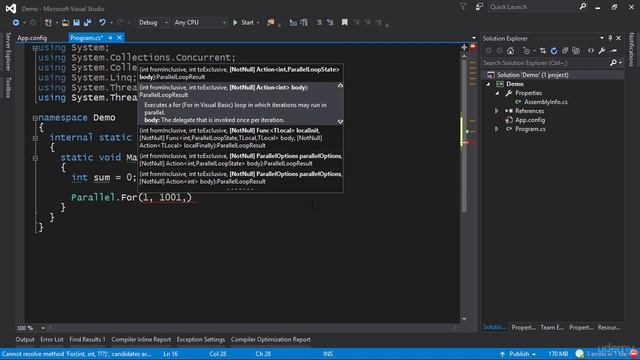The width and height of the screenshot is (640, 360).
Task: Open the Find Results 1 tab
Action: 87,340
